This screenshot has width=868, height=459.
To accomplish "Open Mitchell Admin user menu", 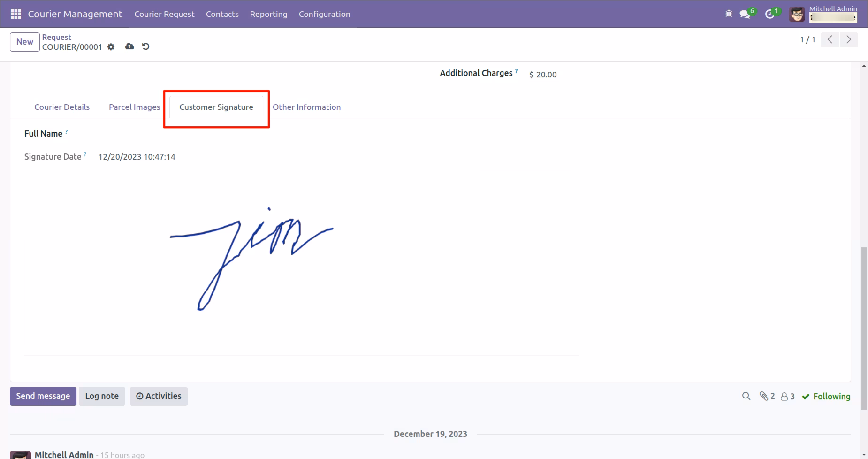I will tap(823, 14).
